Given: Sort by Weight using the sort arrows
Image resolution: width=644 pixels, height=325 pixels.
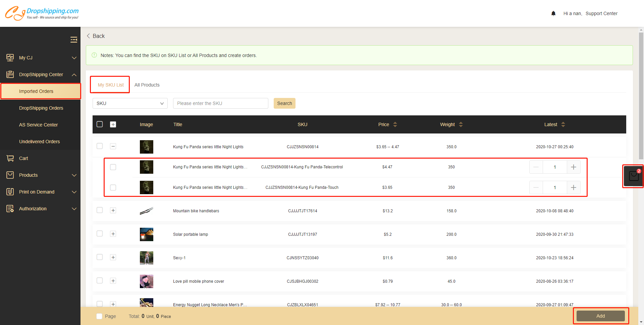Looking at the screenshot, I should 461,124.
